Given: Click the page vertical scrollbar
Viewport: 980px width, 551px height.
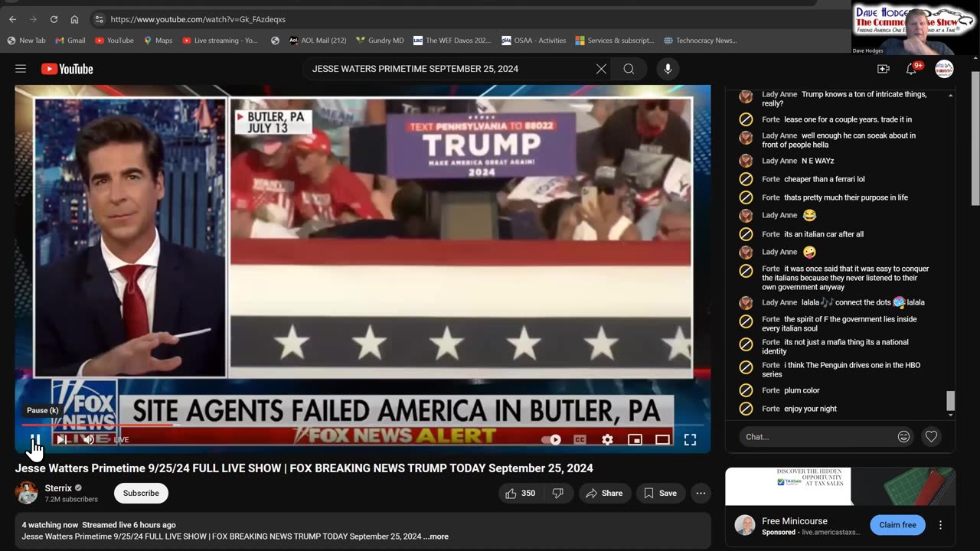Looking at the screenshot, I should pos(975,138).
